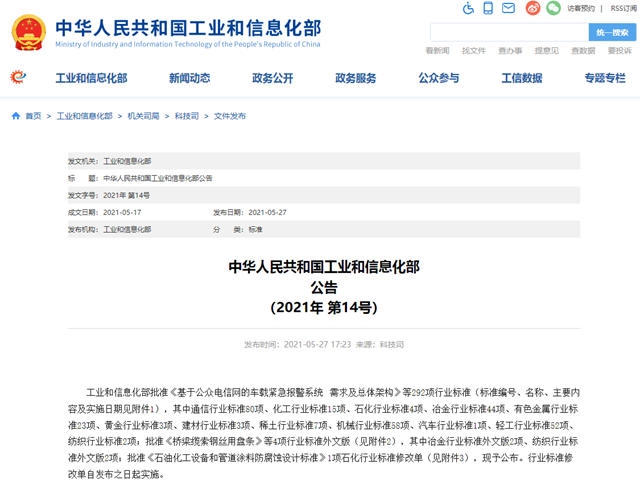Open the mobile version phone icon

tap(490, 9)
